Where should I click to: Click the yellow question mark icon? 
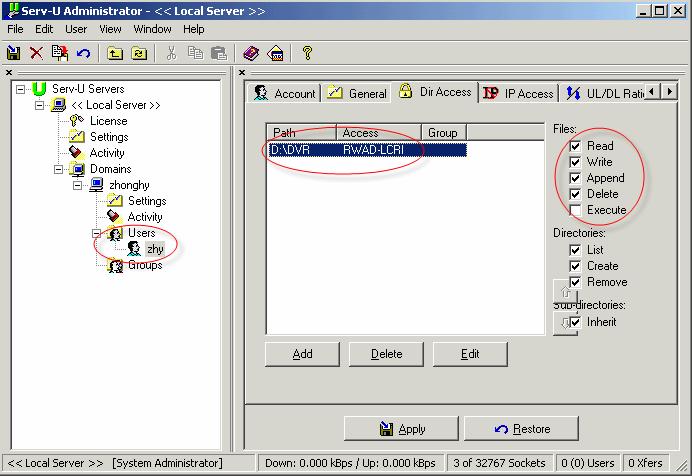307,53
